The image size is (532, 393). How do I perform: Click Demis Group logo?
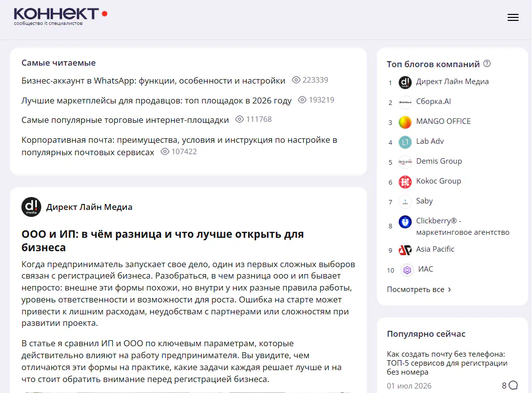(x=405, y=162)
